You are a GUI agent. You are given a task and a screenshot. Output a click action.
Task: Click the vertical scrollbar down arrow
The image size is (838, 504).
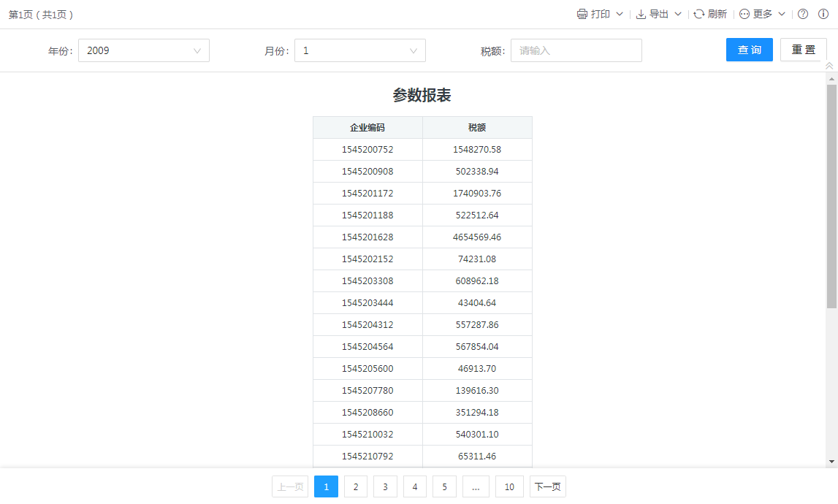tap(831, 461)
